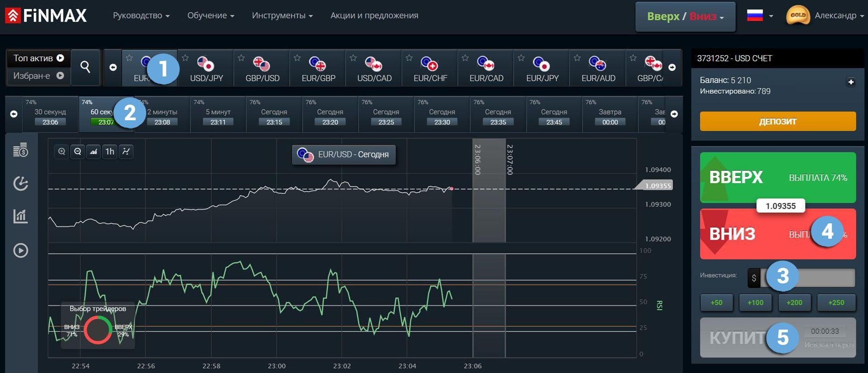Open Вверх / Вниз trade type dropdown

point(685,17)
